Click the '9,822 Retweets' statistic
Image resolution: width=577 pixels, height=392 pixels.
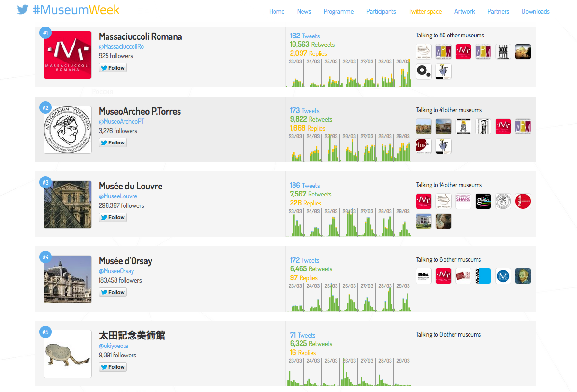pyautogui.click(x=311, y=119)
